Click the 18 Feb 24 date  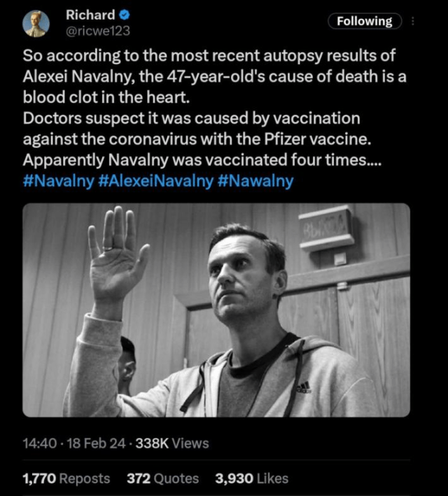tap(96, 443)
